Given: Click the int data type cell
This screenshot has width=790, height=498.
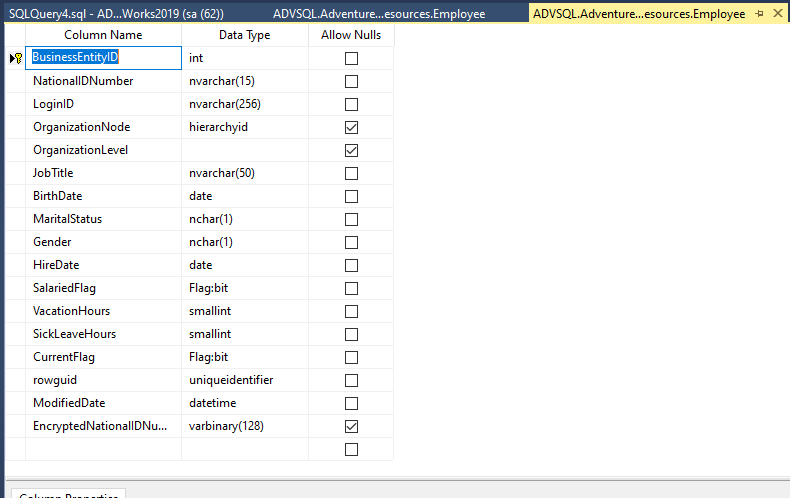Looking at the screenshot, I should click(x=245, y=58).
